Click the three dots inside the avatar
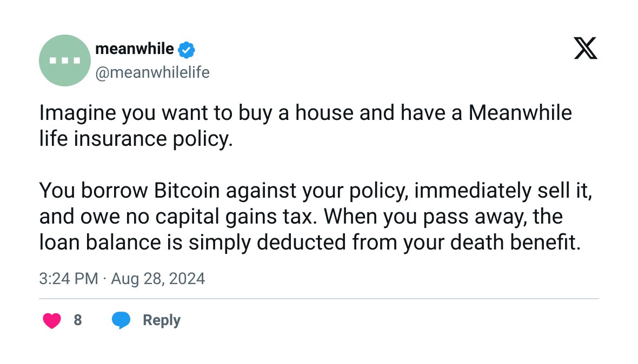Image resolution: width=638 pixels, height=364 pixels. (64, 60)
